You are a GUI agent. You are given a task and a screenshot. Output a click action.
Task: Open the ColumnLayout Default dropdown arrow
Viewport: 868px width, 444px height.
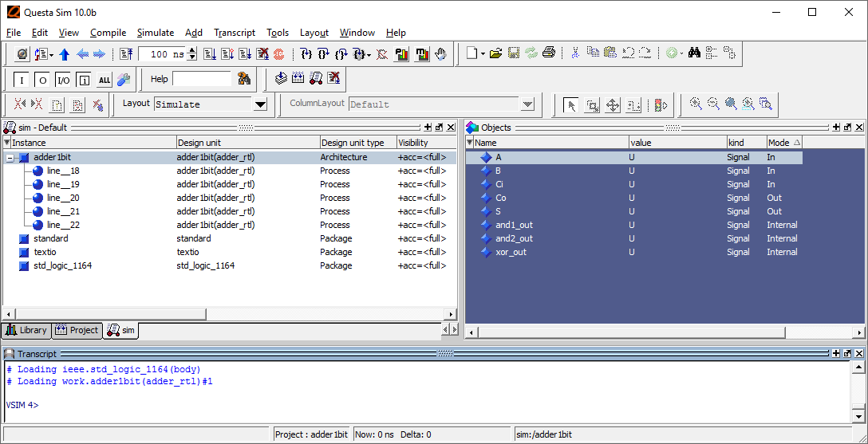tap(527, 104)
